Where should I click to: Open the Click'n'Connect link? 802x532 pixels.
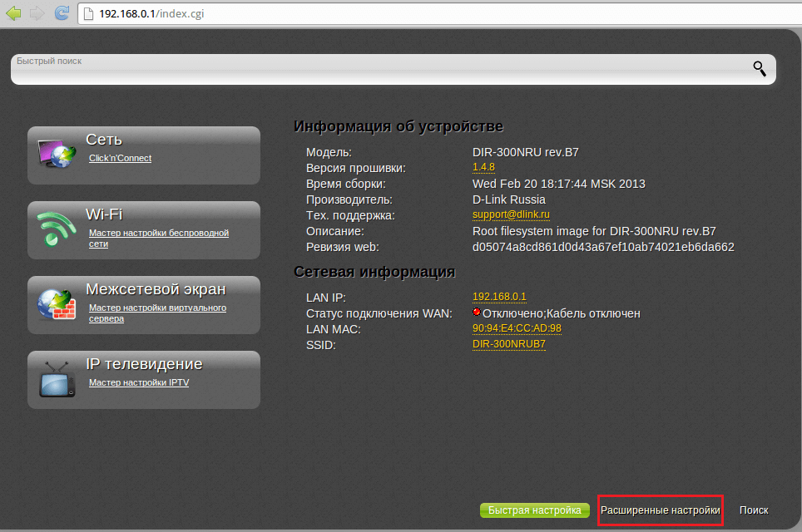120,158
